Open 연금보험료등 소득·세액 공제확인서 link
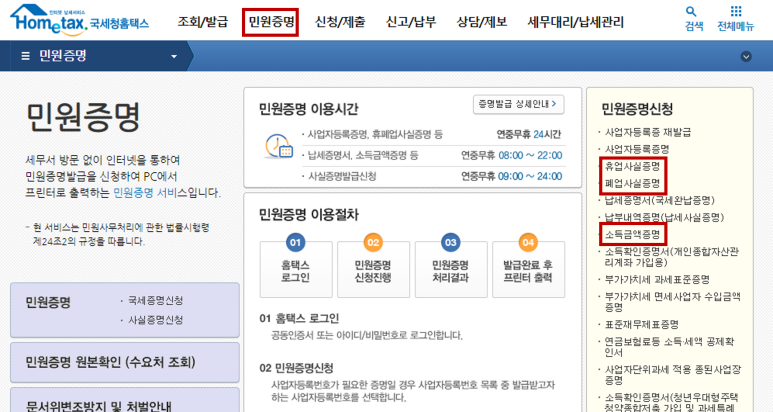 coord(669,347)
